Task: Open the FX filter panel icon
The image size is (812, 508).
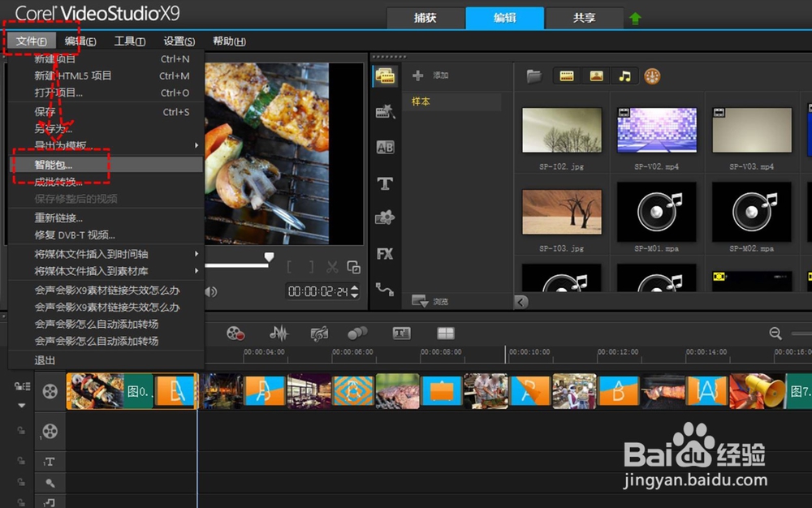Action: [x=385, y=254]
